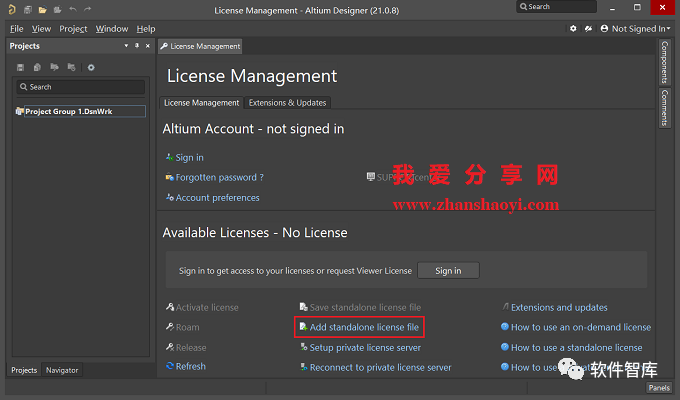Click the save icon in Projects panel toolbar
This screenshot has height=400, width=680.
(x=20, y=67)
